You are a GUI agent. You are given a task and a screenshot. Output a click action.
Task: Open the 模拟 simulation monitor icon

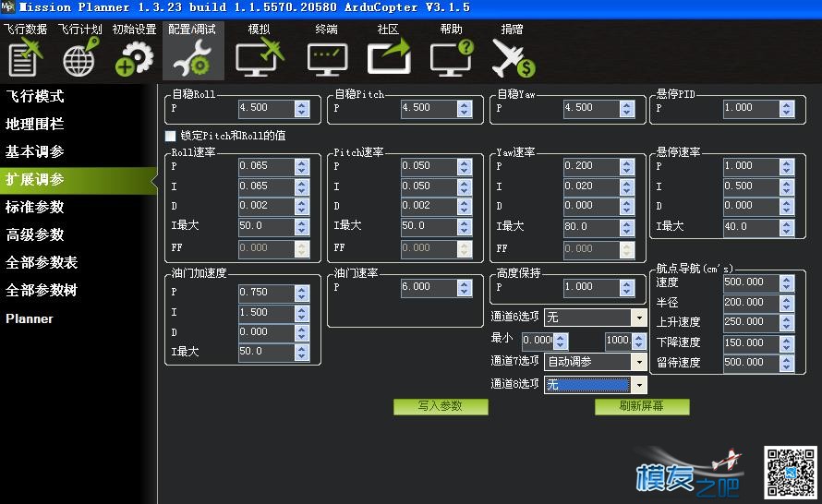pyautogui.click(x=259, y=57)
